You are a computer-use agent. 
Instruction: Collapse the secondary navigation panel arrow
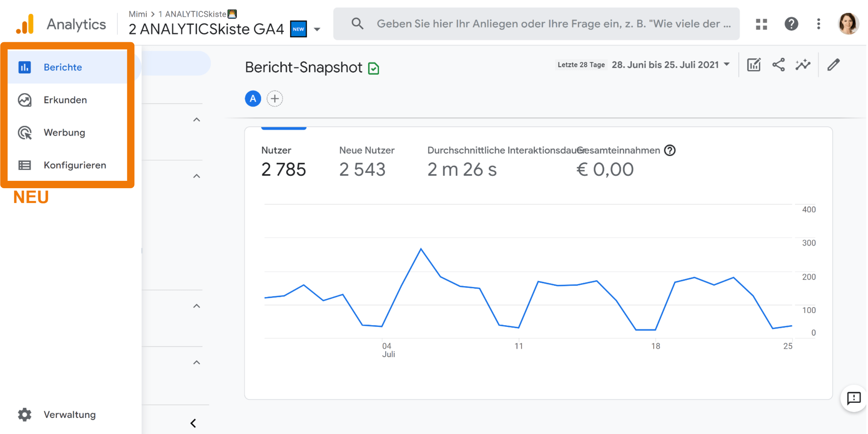pos(193,423)
